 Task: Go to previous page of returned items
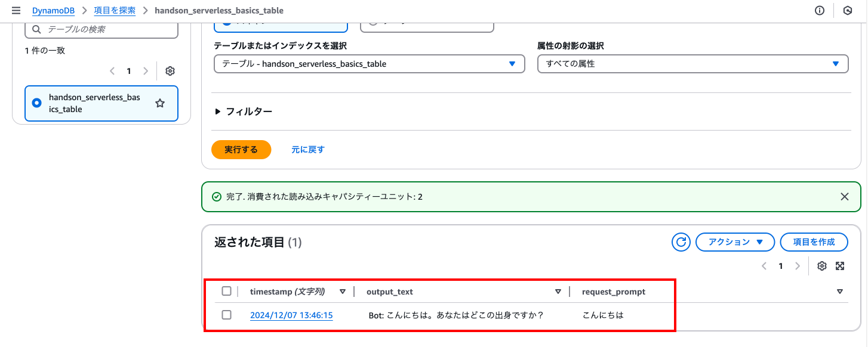(x=764, y=266)
